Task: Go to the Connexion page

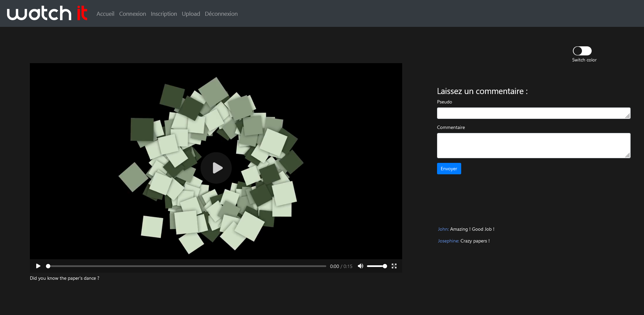Action: pyautogui.click(x=132, y=14)
